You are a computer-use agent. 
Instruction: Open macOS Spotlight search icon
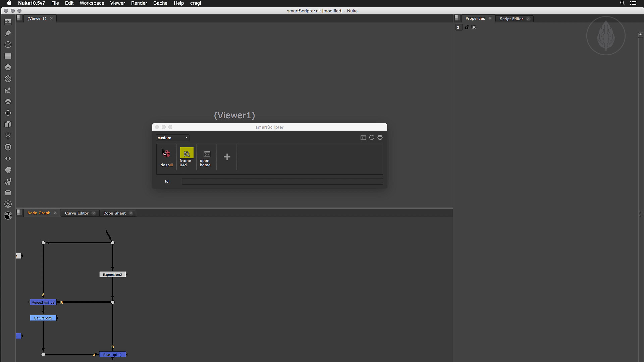(622, 3)
